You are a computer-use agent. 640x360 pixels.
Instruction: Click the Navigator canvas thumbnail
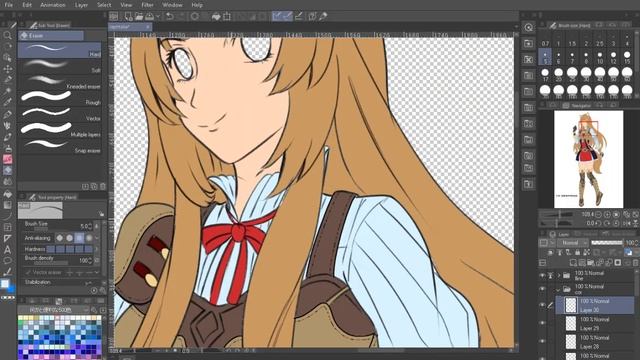coord(589,159)
